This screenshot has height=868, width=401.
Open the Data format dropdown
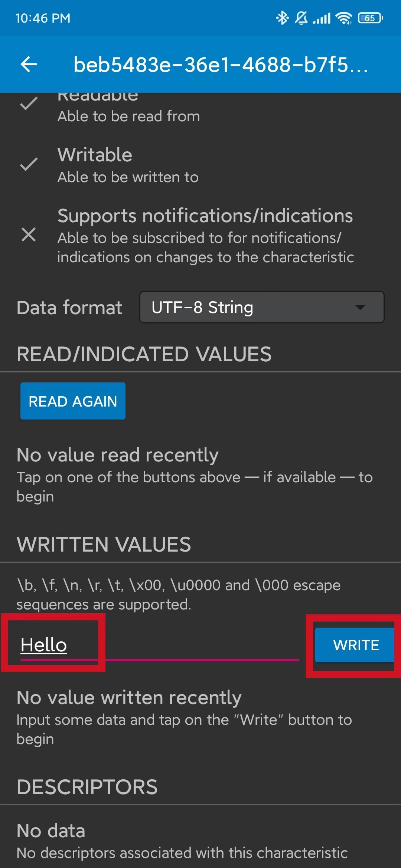coord(262,307)
